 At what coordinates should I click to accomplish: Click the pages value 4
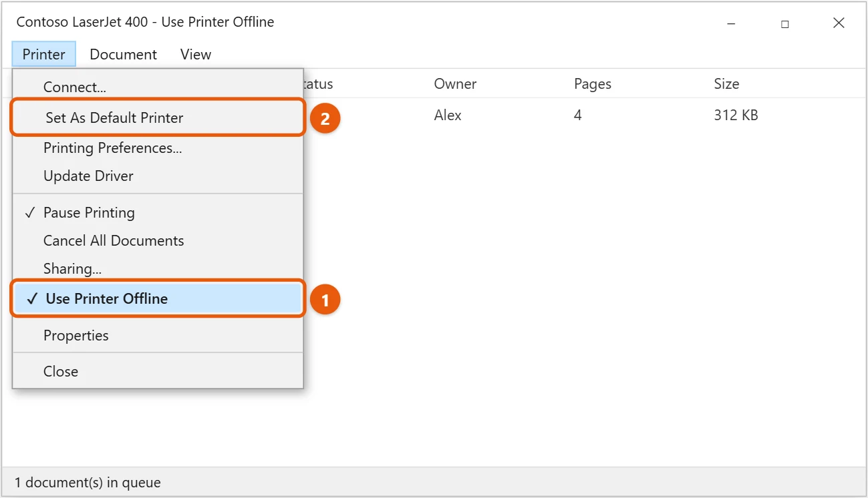click(x=577, y=115)
